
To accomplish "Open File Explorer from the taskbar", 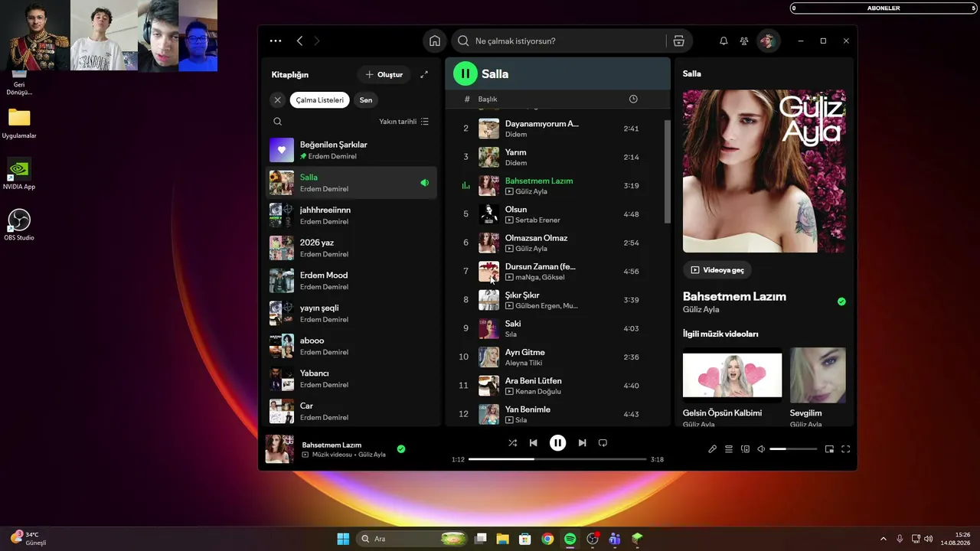I will click(502, 539).
